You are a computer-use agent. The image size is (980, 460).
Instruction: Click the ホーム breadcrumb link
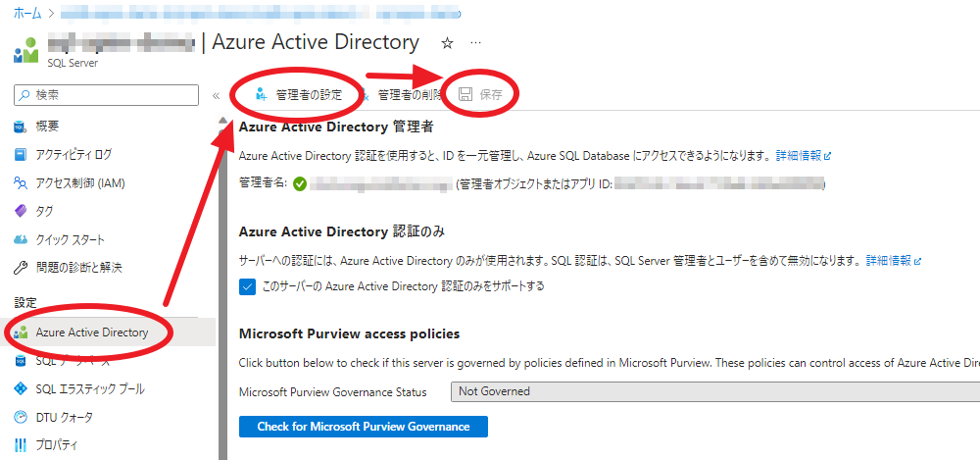pyautogui.click(x=27, y=12)
